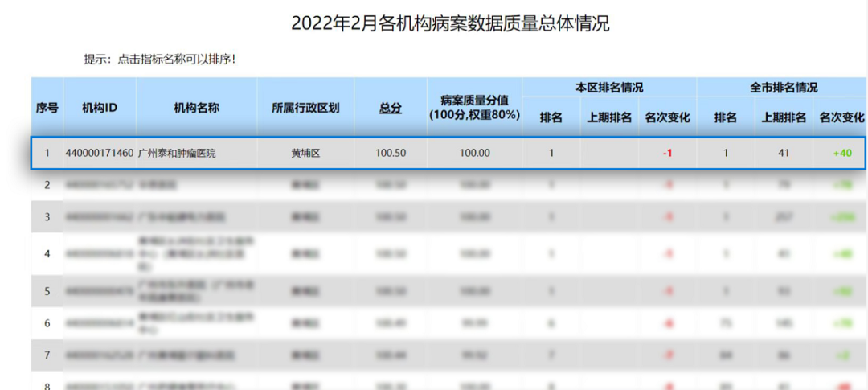Viewport: 868px width, 390px height.
Task: Click total score 100.50 in row 1
Action: click(x=391, y=152)
